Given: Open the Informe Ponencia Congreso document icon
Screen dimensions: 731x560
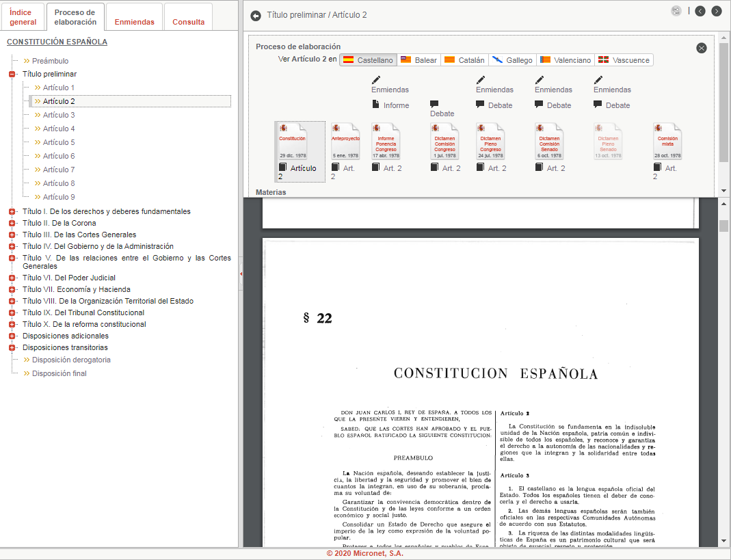Looking at the screenshot, I should (x=386, y=142).
